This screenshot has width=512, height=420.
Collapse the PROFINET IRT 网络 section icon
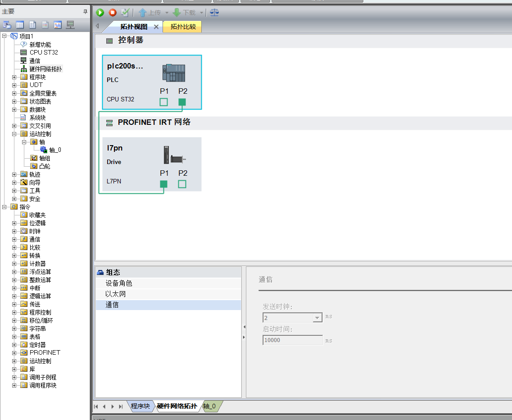[x=109, y=123]
